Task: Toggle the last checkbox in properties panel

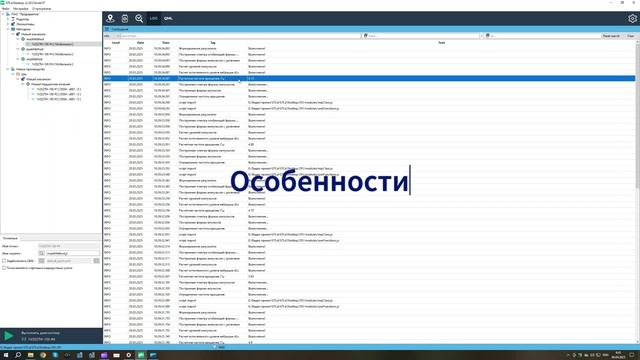Action: pos(4,268)
